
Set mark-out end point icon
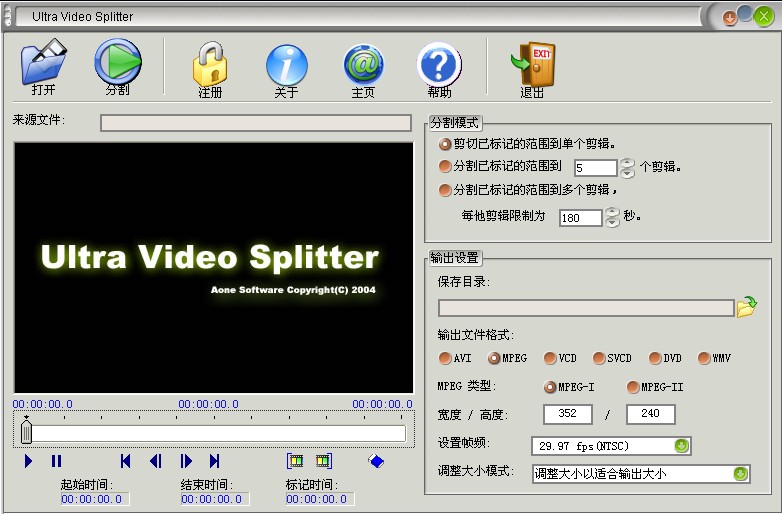(x=324, y=461)
